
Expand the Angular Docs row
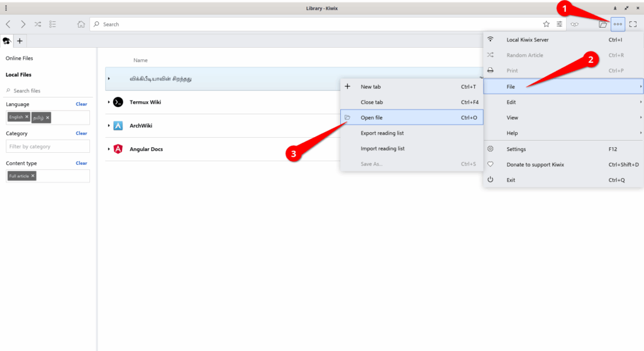(109, 149)
